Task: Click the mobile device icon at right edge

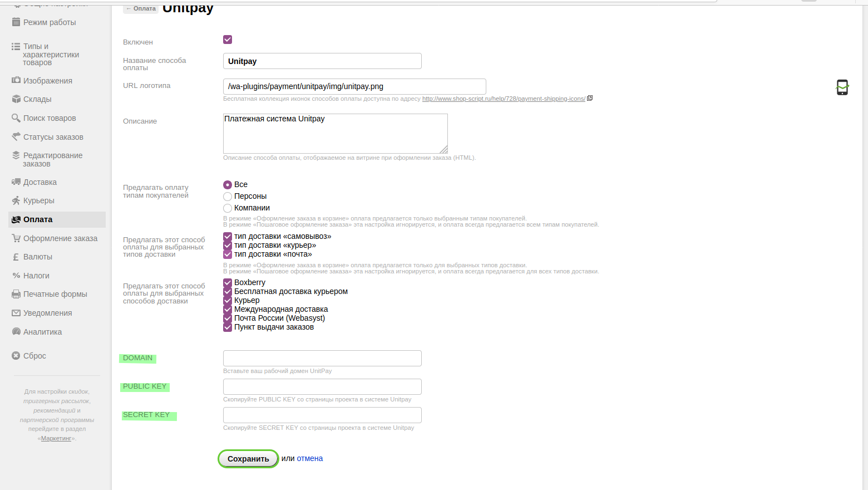Action: (842, 87)
